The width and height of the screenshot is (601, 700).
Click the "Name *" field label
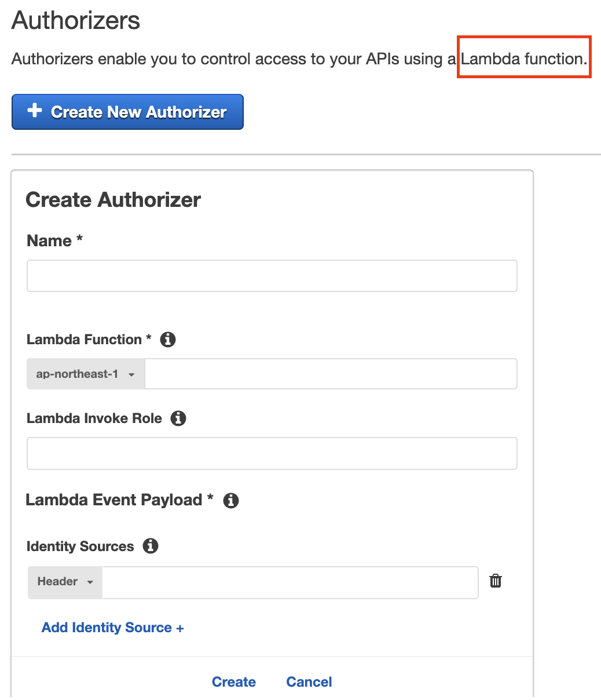click(54, 241)
